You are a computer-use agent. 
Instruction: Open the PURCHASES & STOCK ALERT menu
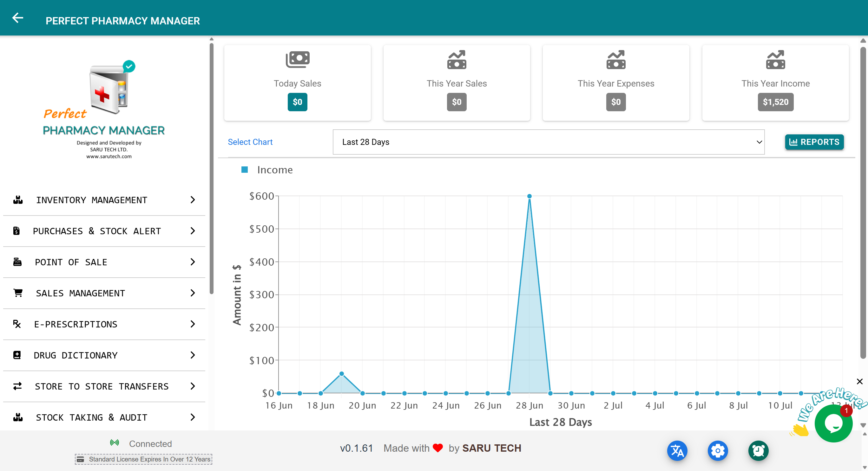click(x=104, y=231)
